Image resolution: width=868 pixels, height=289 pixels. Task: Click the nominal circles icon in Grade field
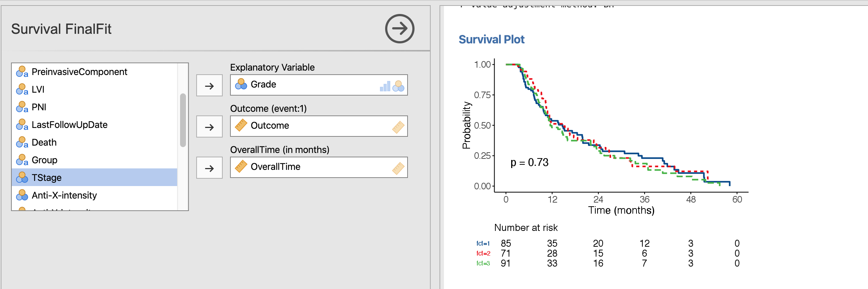point(398,86)
